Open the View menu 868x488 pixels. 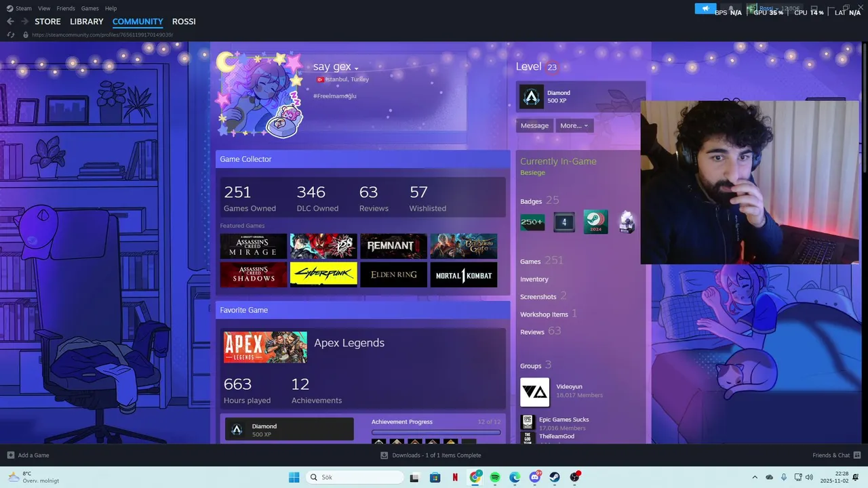(44, 8)
